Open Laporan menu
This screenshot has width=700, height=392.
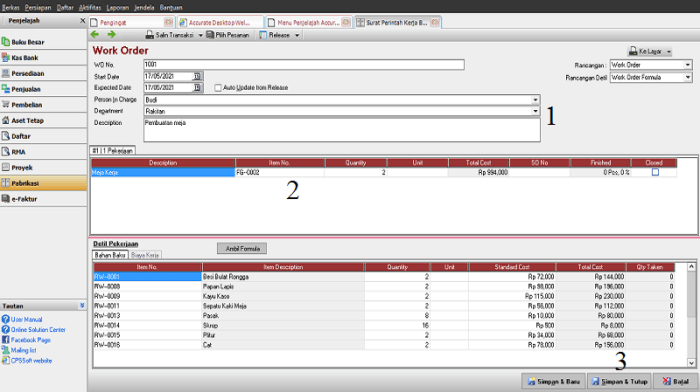(117, 7)
